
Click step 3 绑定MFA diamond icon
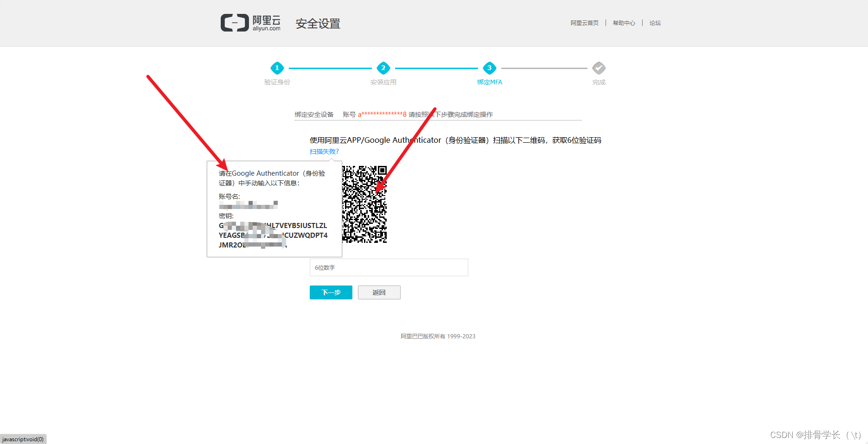click(490, 68)
